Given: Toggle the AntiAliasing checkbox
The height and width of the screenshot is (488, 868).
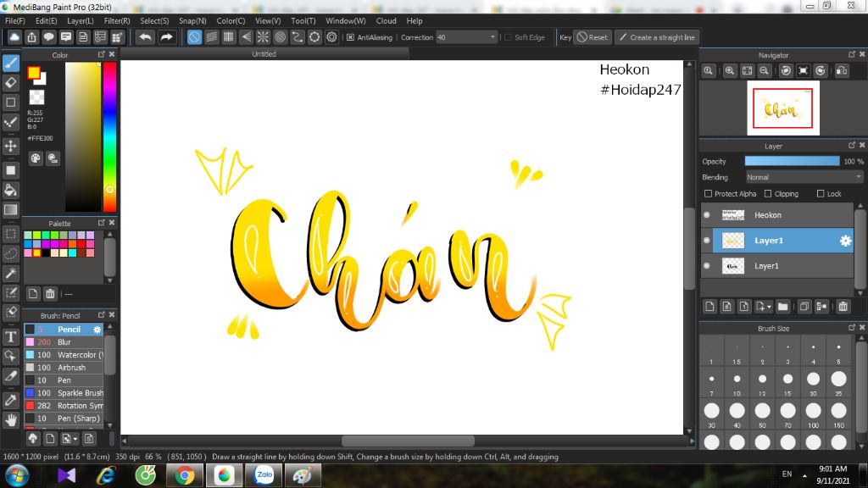Looking at the screenshot, I should [350, 37].
